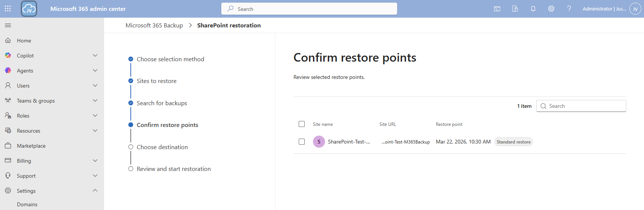Open the settings gear in header
Image resolution: width=644 pixels, height=210 pixels.
coord(551,9)
